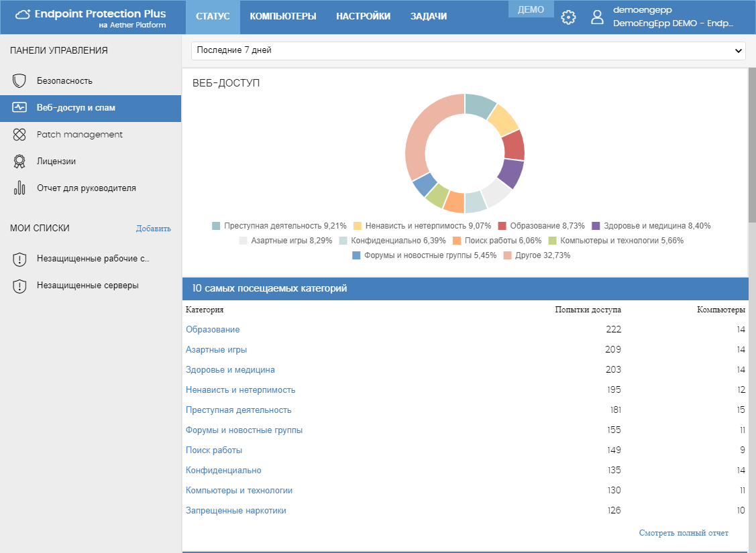This screenshot has width=756, height=553.
Task: Click the bandage icon beside Patch management
Action: click(19, 135)
